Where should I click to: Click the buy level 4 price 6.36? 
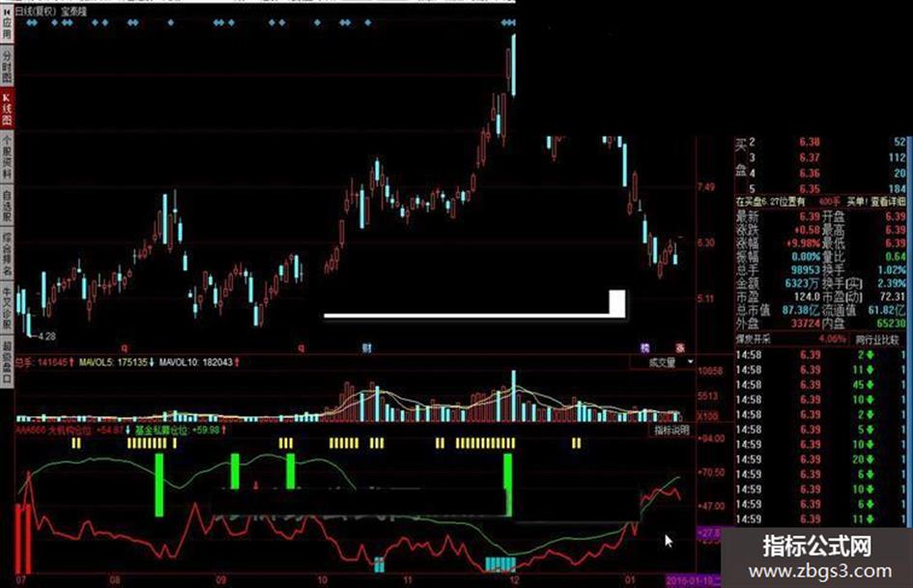(810, 174)
